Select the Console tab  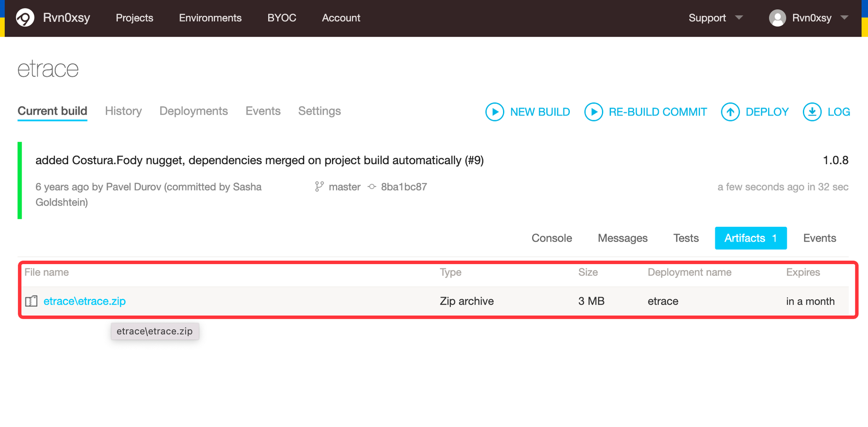(552, 238)
